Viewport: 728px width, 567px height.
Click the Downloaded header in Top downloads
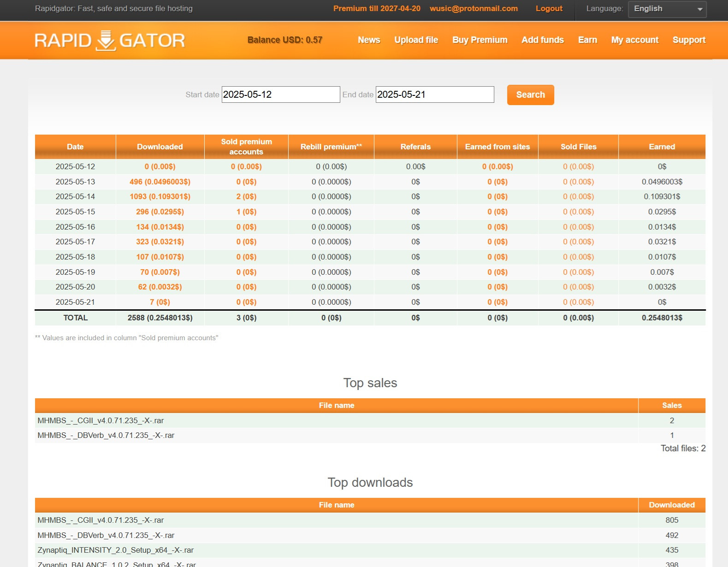672,505
